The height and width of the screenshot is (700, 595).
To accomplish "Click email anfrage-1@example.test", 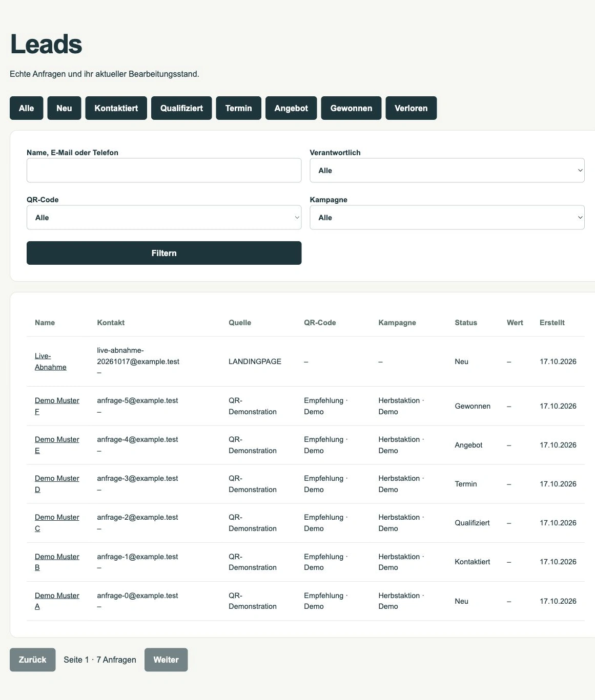I will pyautogui.click(x=137, y=557).
